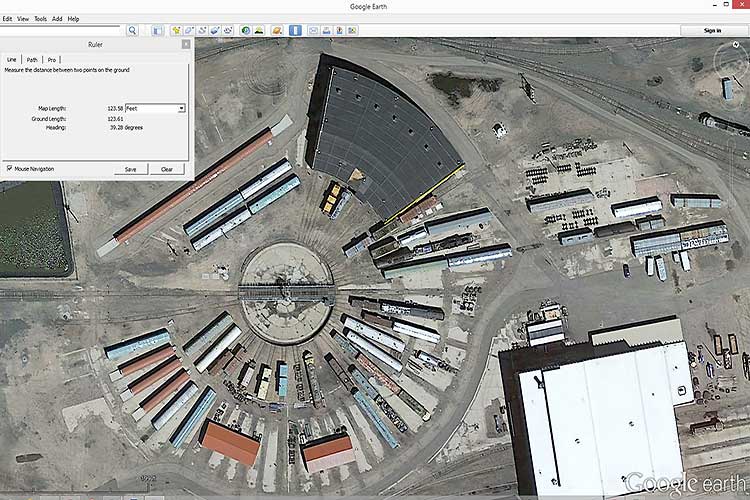Uncheck the Mouse Navigation checkbox

[x=9, y=168]
